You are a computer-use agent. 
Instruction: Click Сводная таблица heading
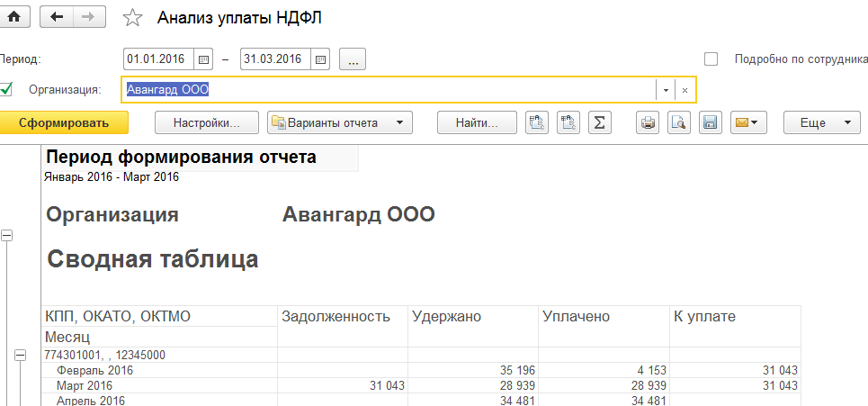pos(153,259)
